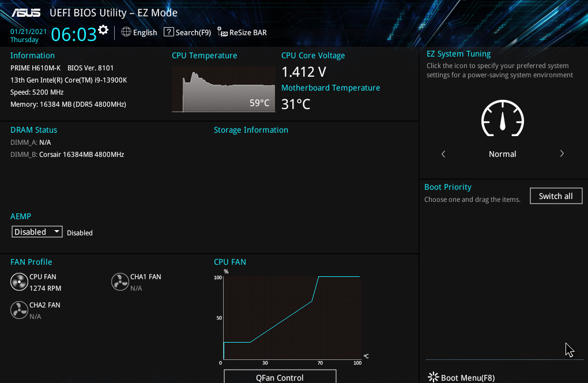The height and width of the screenshot is (383, 588).
Task: Click 'EZ System Tuning' heading
Action: [458, 54]
